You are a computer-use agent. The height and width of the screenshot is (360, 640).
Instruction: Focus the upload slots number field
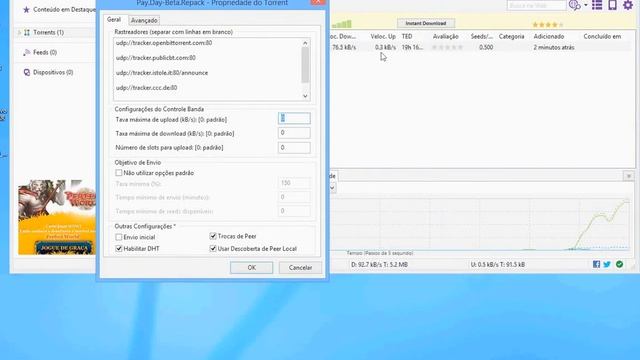pyautogui.click(x=294, y=147)
